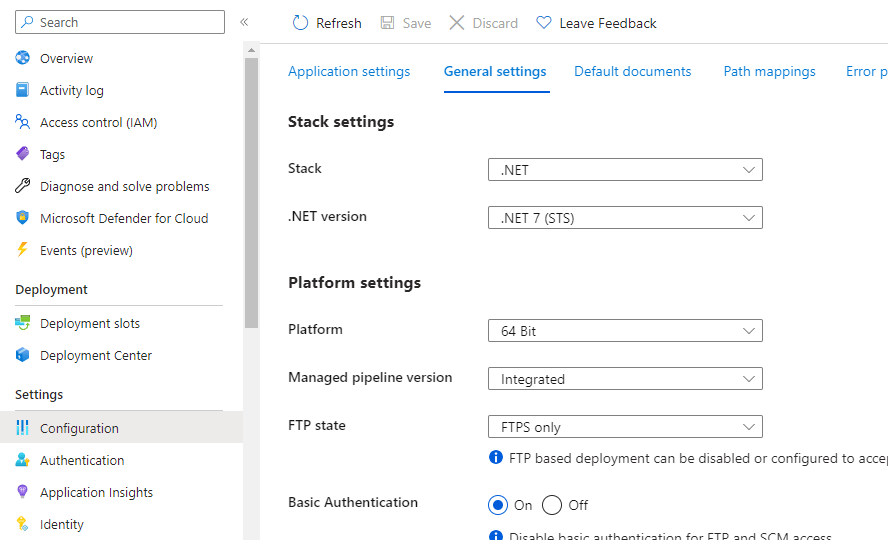The width and height of the screenshot is (888, 540).
Task: Set Basic Authentication to On
Action: coord(498,505)
